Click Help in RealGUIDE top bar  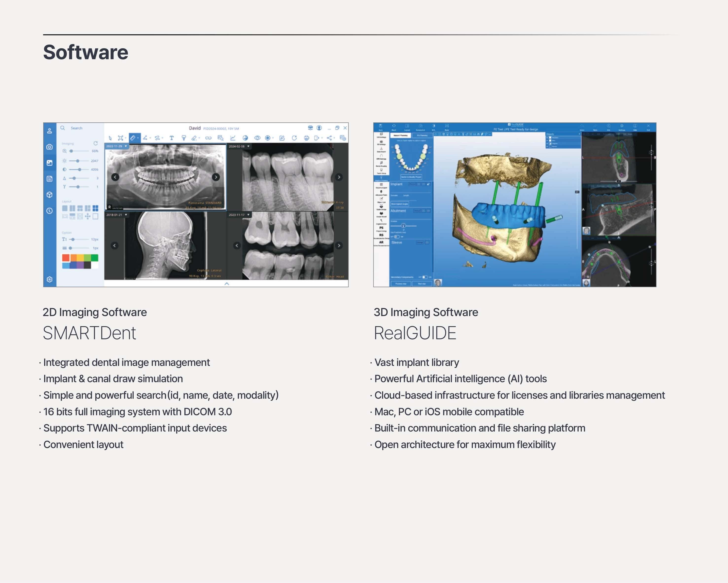point(635,127)
